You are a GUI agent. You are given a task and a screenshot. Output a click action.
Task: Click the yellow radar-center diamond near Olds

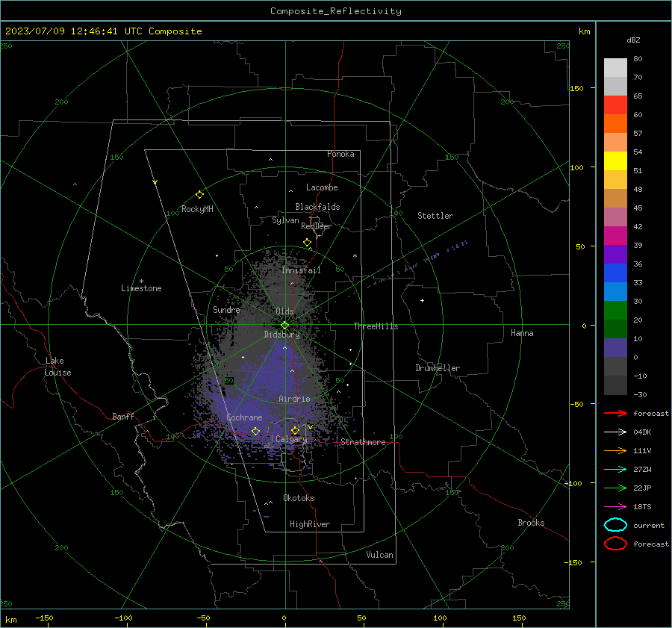click(x=284, y=326)
